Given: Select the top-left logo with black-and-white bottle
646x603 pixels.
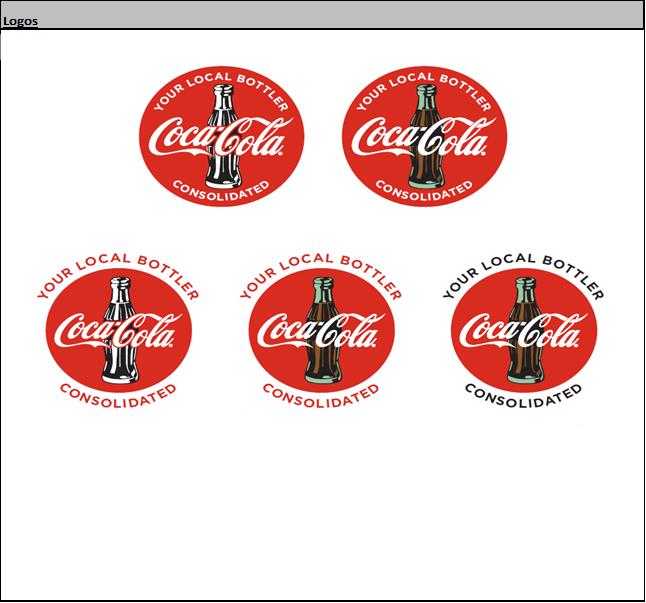Looking at the screenshot, I should pos(221,136).
